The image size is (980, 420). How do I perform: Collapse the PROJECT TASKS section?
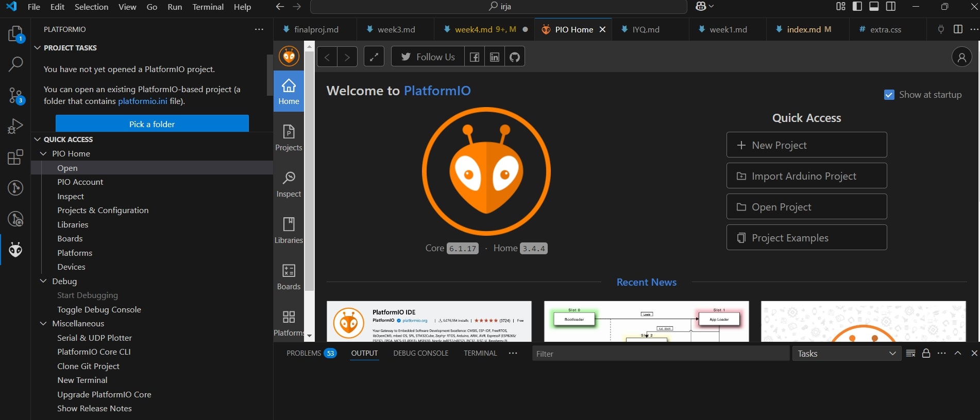click(37, 48)
